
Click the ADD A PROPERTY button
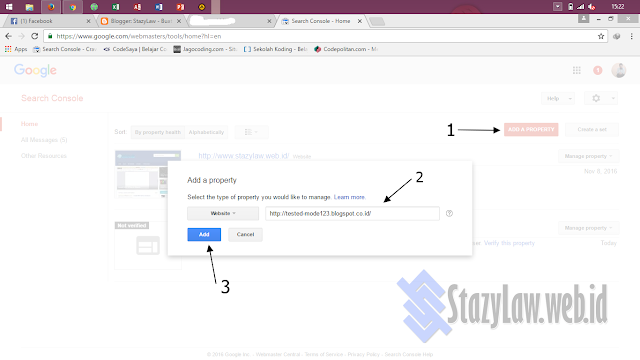coord(531,129)
